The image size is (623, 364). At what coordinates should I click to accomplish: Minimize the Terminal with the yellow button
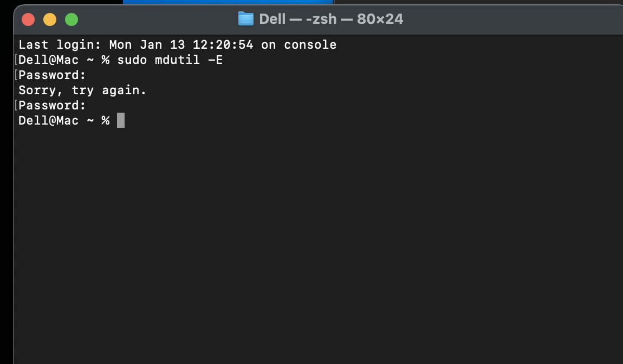[x=50, y=20]
